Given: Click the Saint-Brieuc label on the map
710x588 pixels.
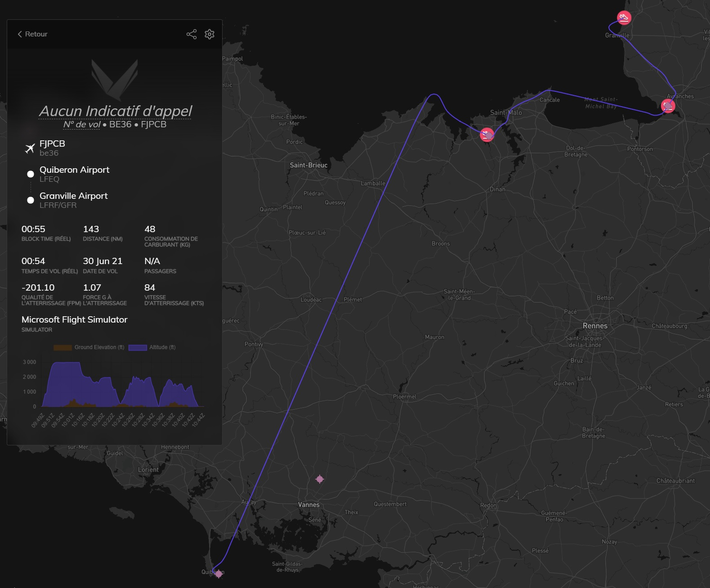Looking at the screenshot, I should (x=308, y=165).
